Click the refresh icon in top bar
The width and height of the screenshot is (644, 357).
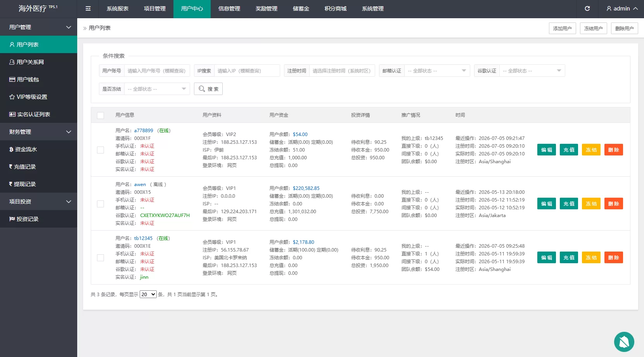pyautogui.click(x=587, y=9)
